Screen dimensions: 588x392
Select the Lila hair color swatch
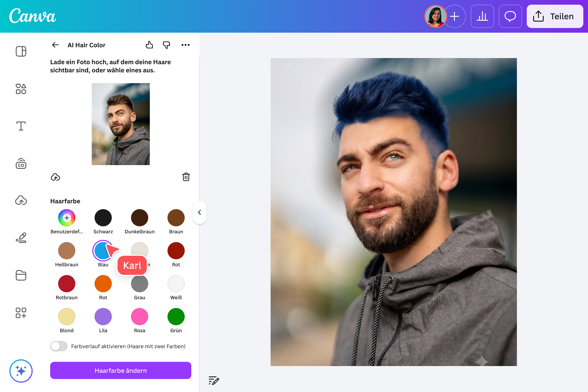(103, 316)
